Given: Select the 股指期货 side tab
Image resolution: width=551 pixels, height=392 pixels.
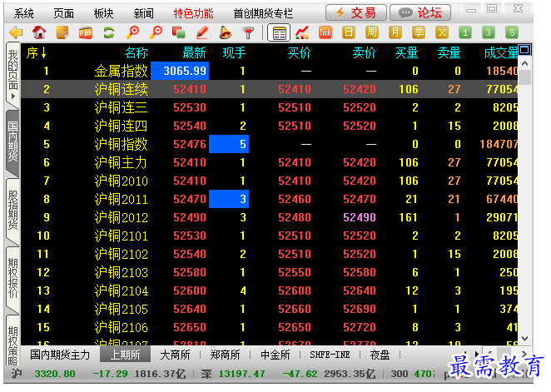Looking at the screenshot, I should (x=13, y=210).
